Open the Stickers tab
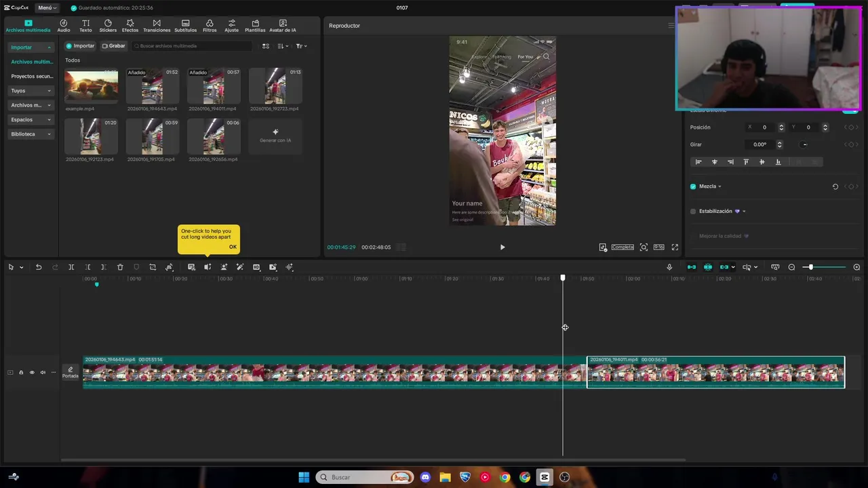Screen dimensions: 868x488 click(108, 26)
